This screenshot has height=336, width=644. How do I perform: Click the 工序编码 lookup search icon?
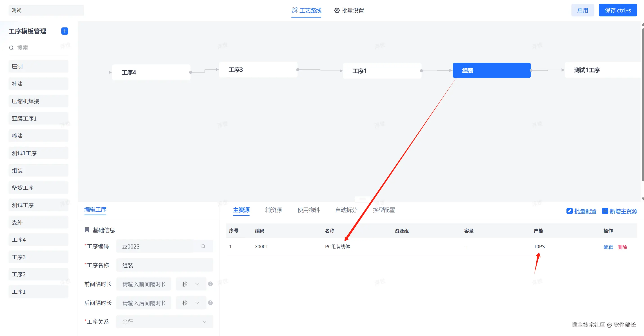coord(203,246)
